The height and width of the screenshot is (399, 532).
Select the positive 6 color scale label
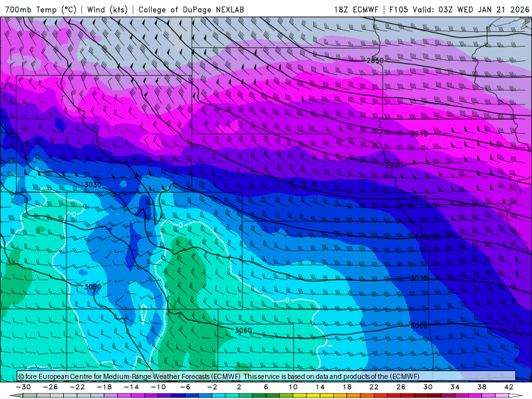(266, 387)
